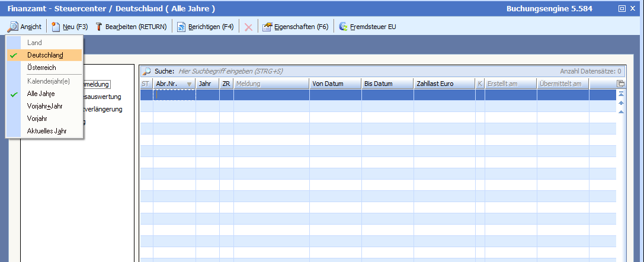
Task: Click the Fremdsteuer EU globe icon
Action: (343, 27)
